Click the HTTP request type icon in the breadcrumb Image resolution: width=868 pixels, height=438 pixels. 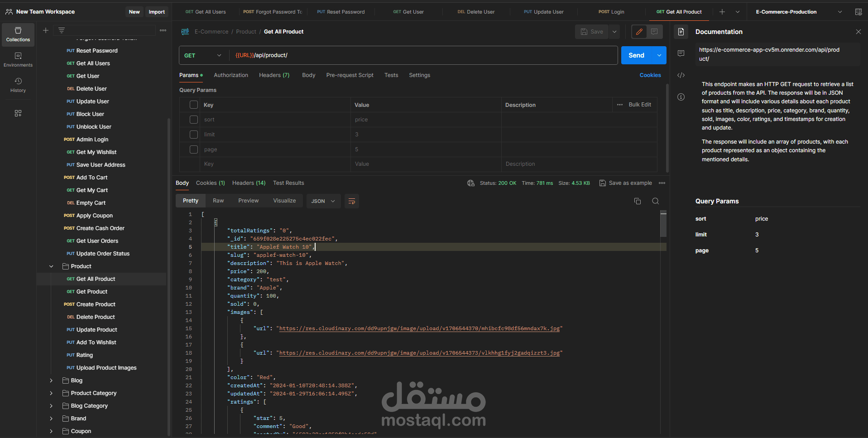[x=185, y=32]
